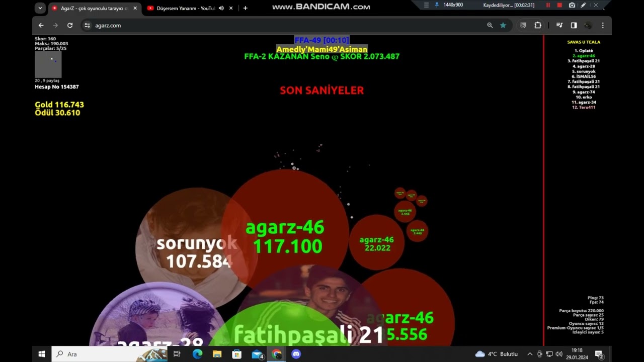Bookmark this page with star icon
Viewport: 644px width, 362px height.
point(503,25)
